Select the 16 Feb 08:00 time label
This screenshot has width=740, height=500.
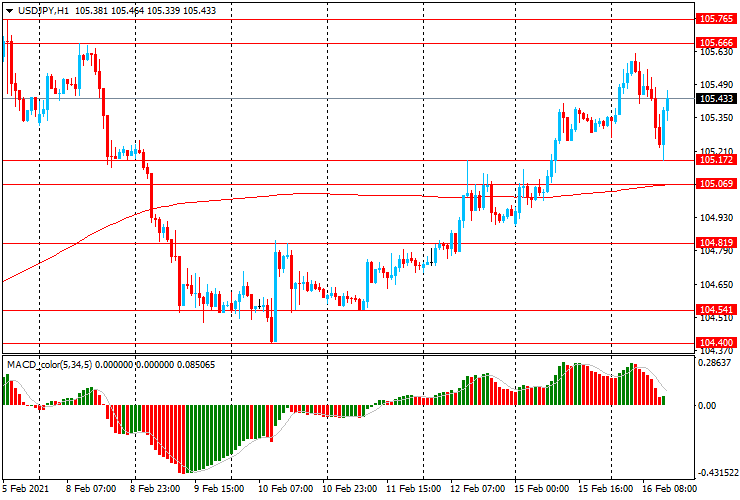tap(669, 488)
